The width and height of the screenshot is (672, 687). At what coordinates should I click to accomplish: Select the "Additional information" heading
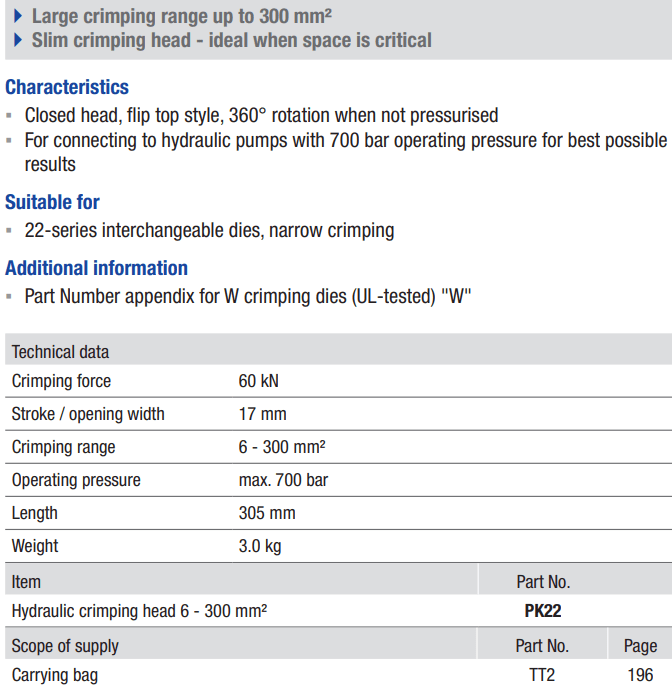(96, 268)
